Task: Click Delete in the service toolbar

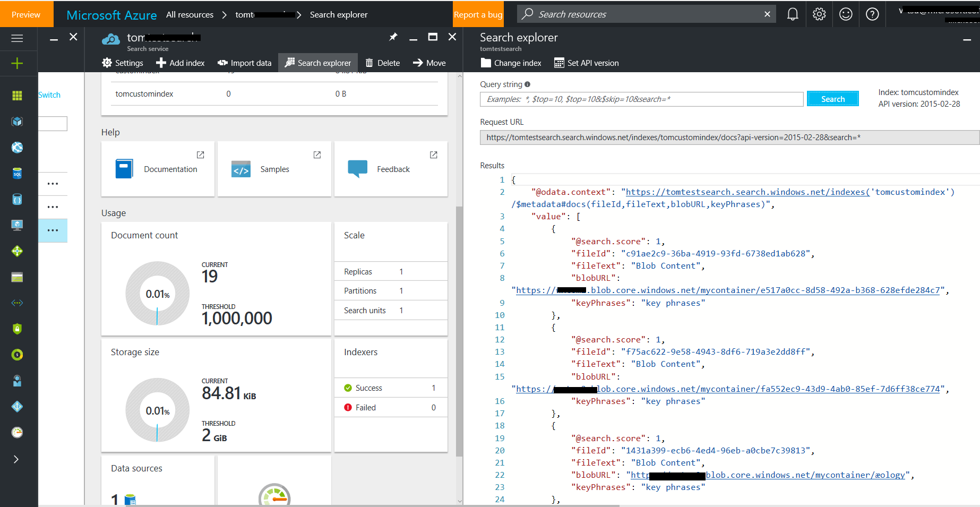Action: 383,63
